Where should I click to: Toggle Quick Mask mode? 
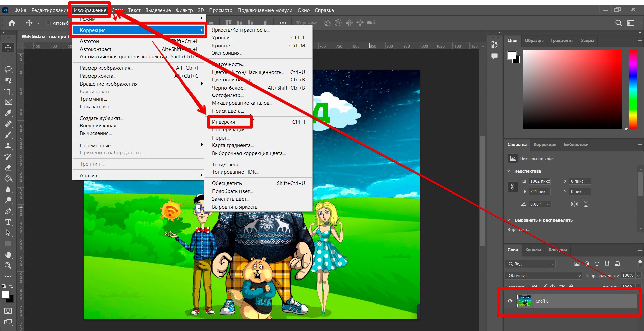point(8,311)
